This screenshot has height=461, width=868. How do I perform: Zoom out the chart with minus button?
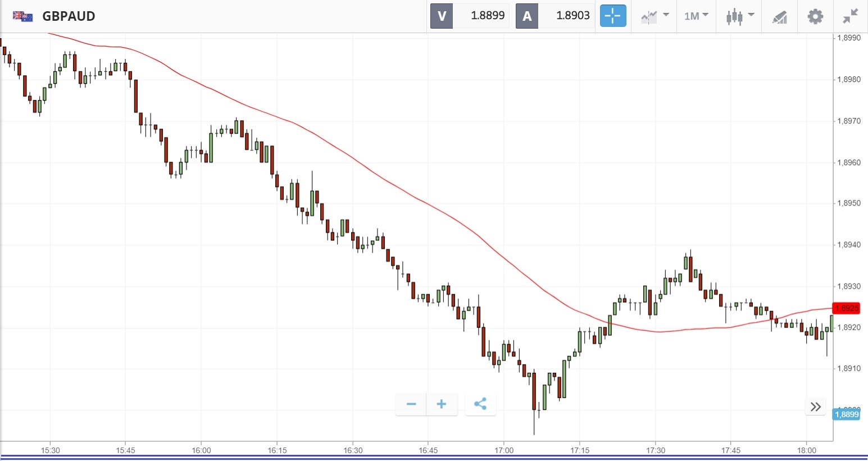coord(411,404)
